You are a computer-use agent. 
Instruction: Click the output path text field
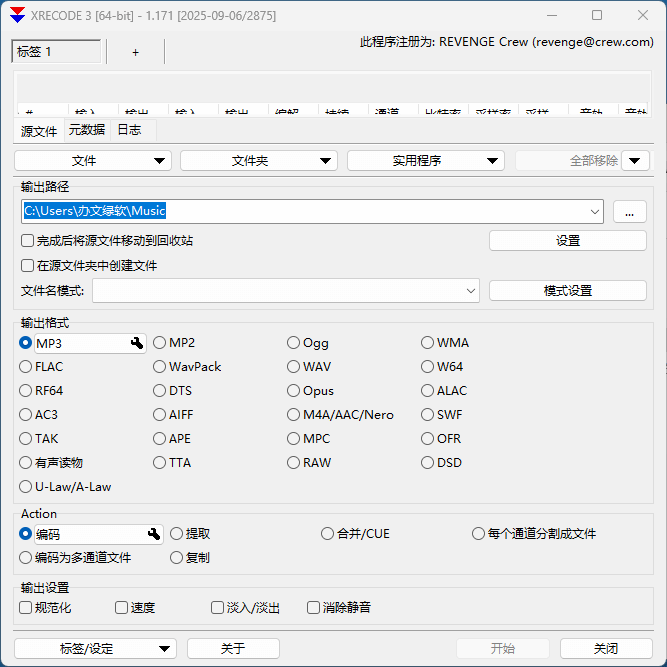(300, 211)
